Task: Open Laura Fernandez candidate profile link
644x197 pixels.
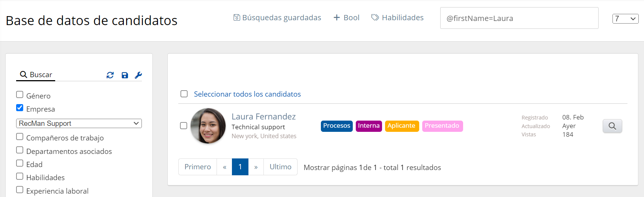Action: click(263, 116)
